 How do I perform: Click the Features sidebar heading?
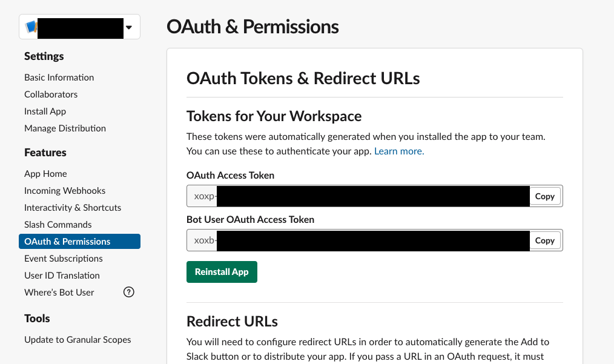pyautogui.click(x=45, y=153)
